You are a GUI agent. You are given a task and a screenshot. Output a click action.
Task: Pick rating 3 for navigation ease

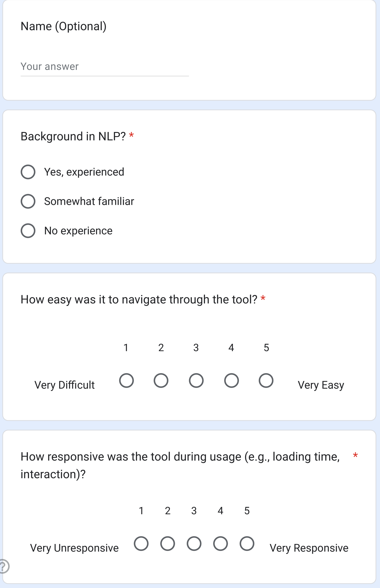[196, 381]
